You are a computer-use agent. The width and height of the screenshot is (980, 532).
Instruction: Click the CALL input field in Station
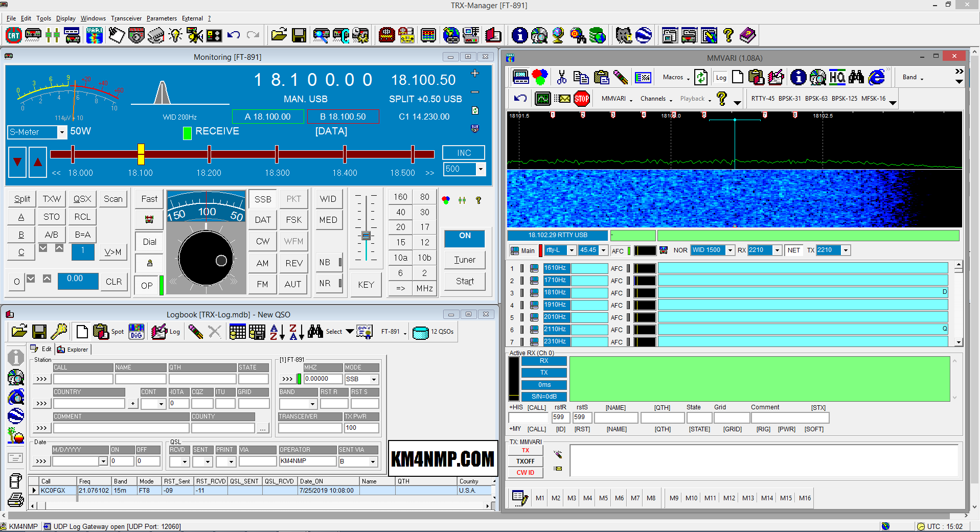click(83, 379)
